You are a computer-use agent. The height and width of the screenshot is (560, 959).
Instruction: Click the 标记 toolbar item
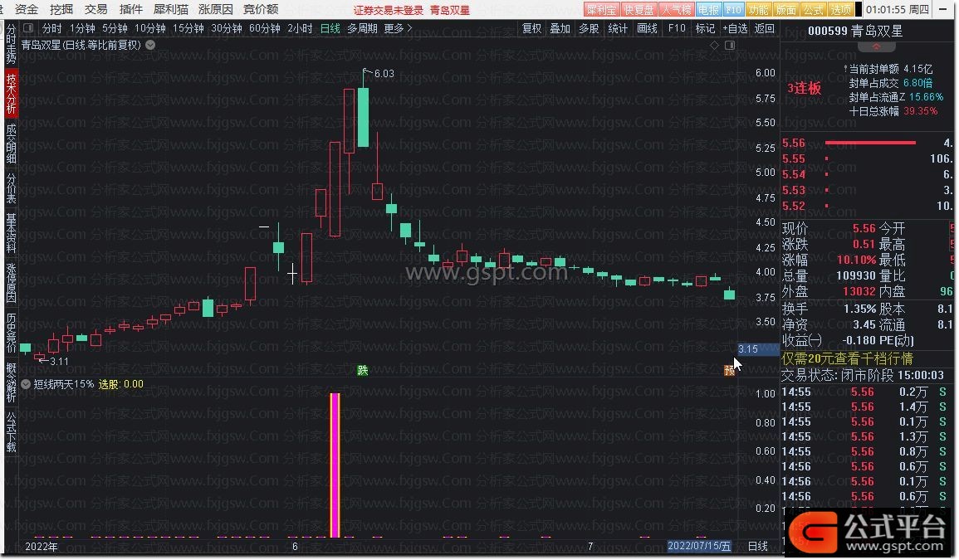click(705, 28)
